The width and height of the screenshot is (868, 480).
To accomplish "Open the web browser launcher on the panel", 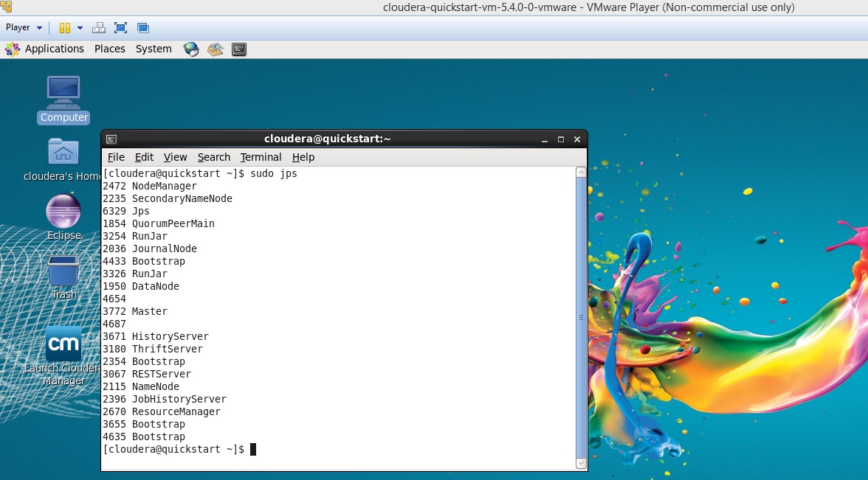I will click(x=191, y=49).
